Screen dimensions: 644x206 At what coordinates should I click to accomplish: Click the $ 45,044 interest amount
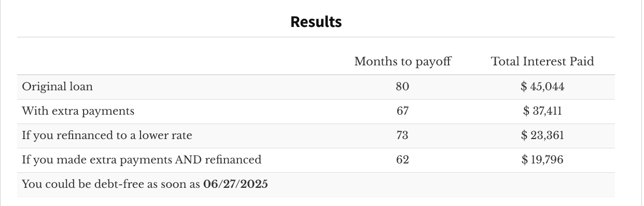(542, 87)
